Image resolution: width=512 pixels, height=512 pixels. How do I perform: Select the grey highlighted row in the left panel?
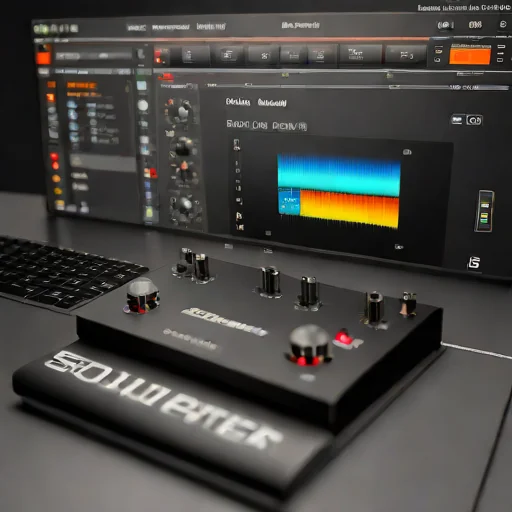103,163
